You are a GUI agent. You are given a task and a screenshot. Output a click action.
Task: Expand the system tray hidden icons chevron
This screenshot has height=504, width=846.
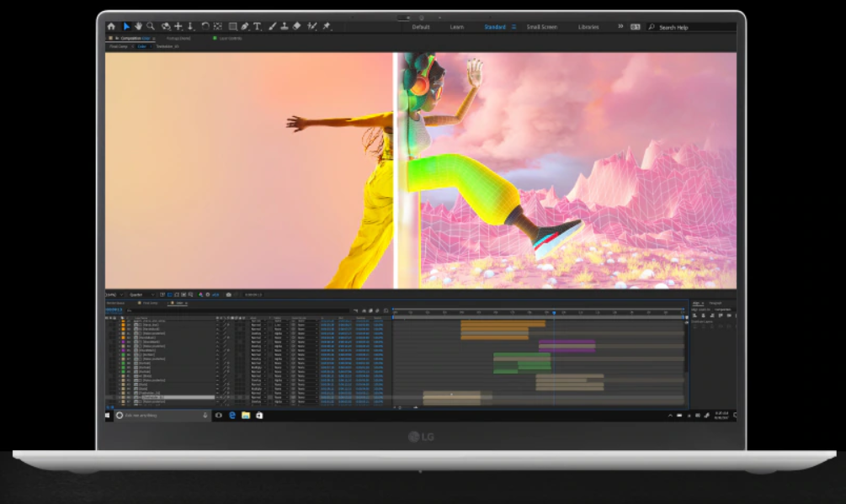point(670,416)
